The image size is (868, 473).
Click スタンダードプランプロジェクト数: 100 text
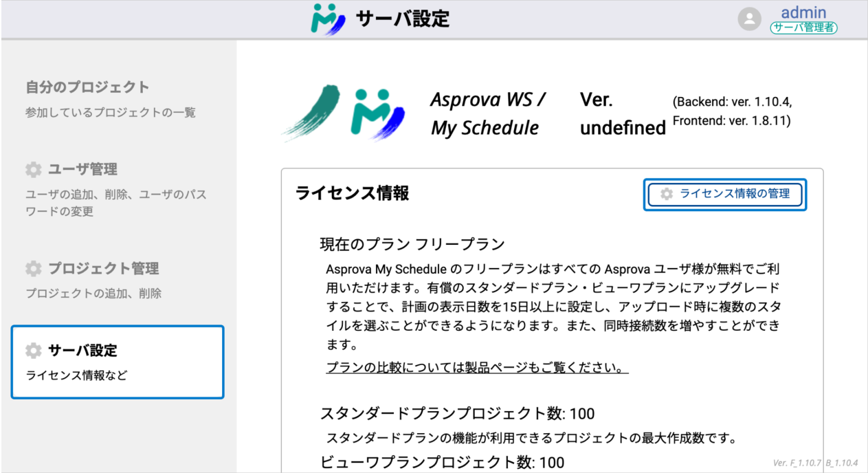tap(458, 414)
